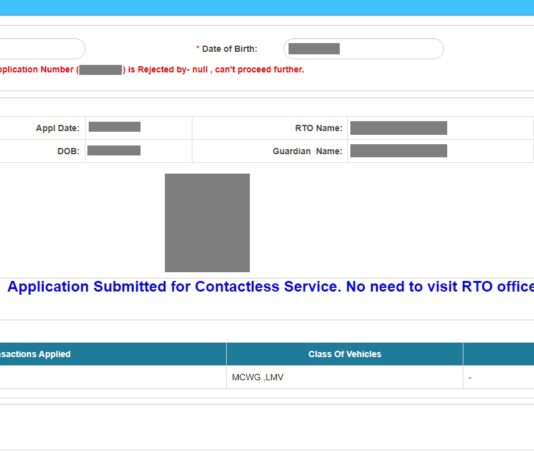Click the redacted Appl Date value

[x=114, y=127]
